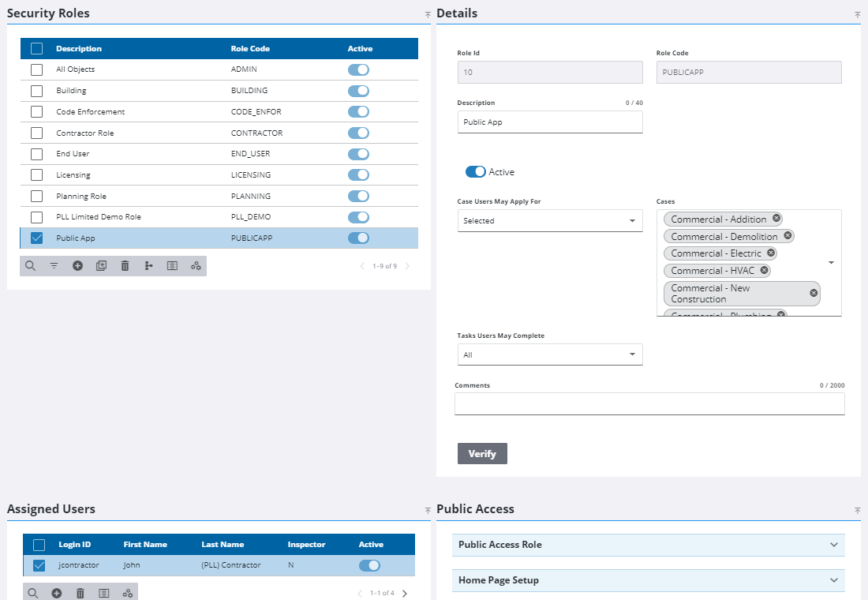Open the filter icon in Security Roles toolbar
The width and height of the screenshot is (868, 600).
[54, 266]
